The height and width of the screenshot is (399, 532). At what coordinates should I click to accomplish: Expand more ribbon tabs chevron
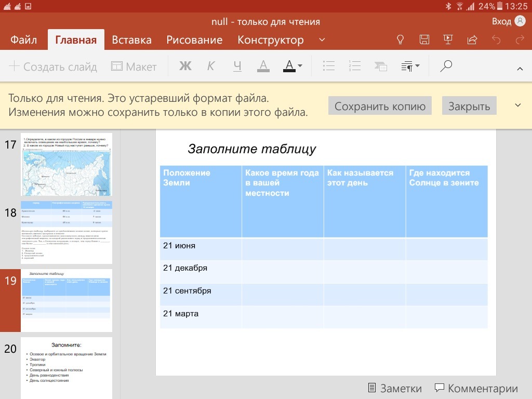322,40
